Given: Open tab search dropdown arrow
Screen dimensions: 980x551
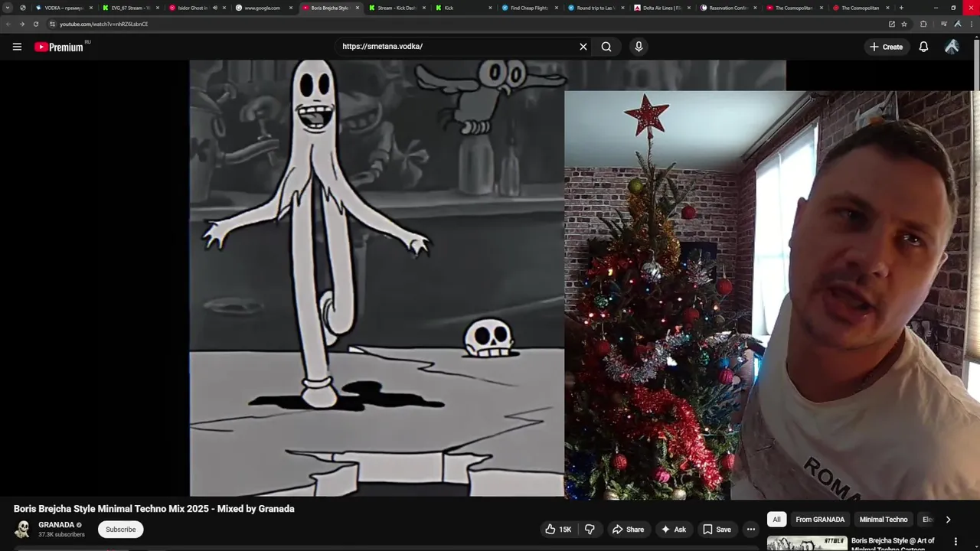Looking at the screenshot, I should (x=8, y=8).
